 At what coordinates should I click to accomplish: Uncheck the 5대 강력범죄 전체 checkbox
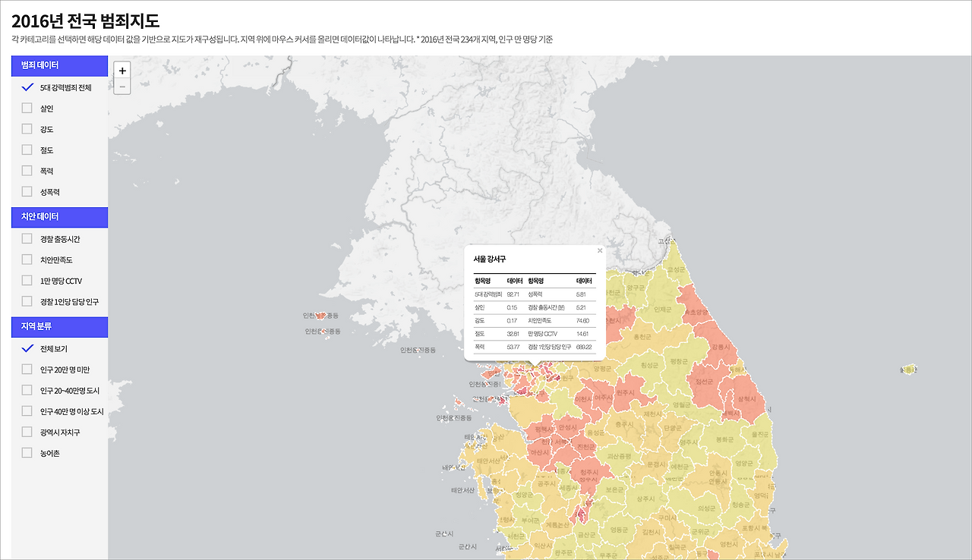click(27, 87)
